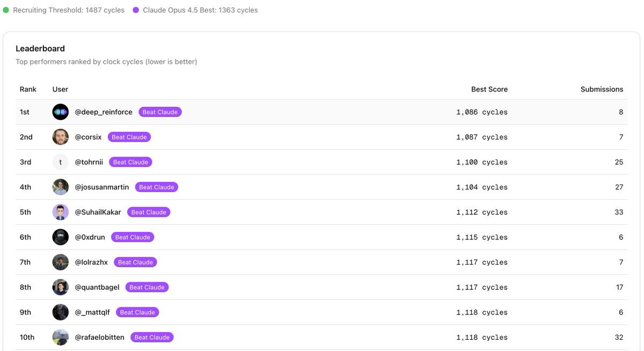Image resolution: width=644 pixels, height=351 pixels.
Task: Click Beat Claude badge for @deep_reinforce
Action: coord(160,112)
